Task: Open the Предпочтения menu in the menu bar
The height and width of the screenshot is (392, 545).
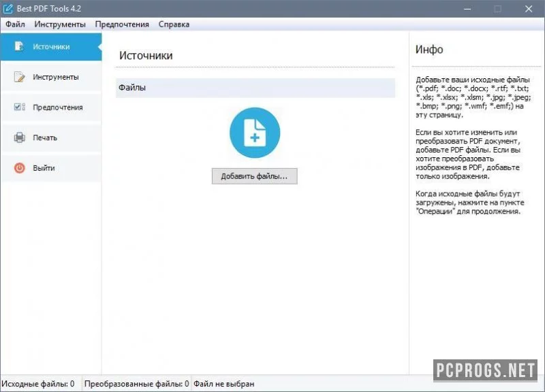Action: 122,24
